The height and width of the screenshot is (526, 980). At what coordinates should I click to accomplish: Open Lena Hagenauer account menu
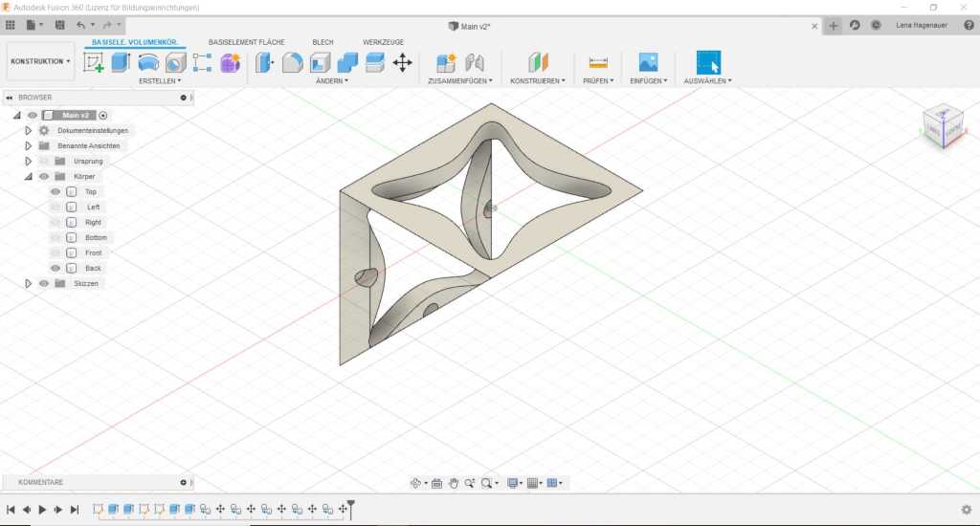point(922,26)
